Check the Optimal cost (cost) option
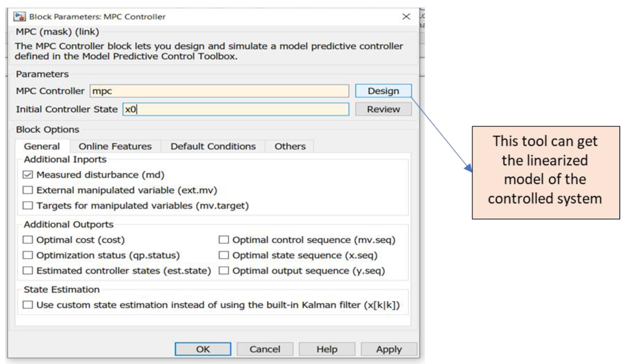The width and height of the screenshot is (627, 364). click(28, 240)
